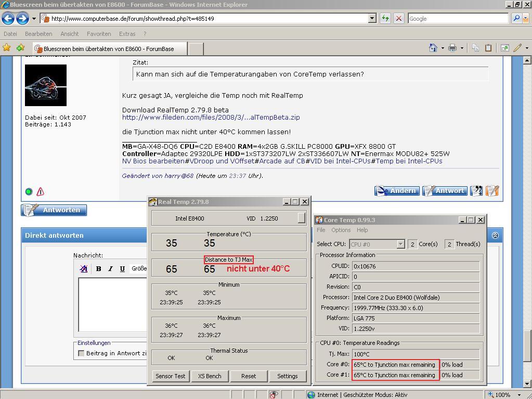This screenshot has width=532, height=399.
Task: Click the Real Temp title bar icon
Action: (x=153, y=202)
